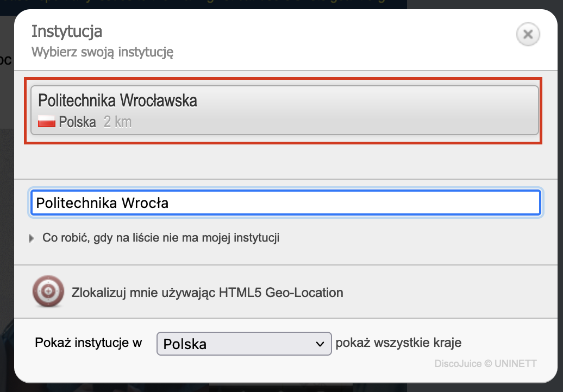563x392 pixels.
Task: Click inside the Politechnika Wrocła search field
Action: pyautogui.click(x=285, y=202)
